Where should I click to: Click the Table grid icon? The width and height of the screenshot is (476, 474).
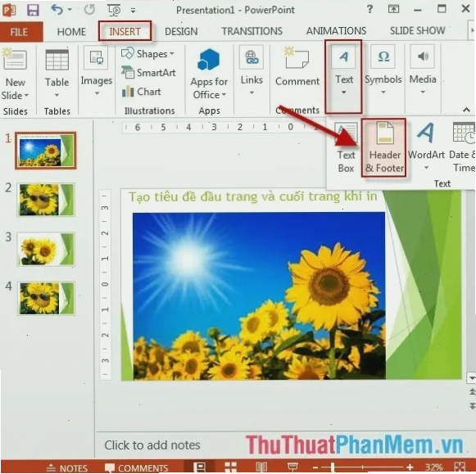coord(57,60)
